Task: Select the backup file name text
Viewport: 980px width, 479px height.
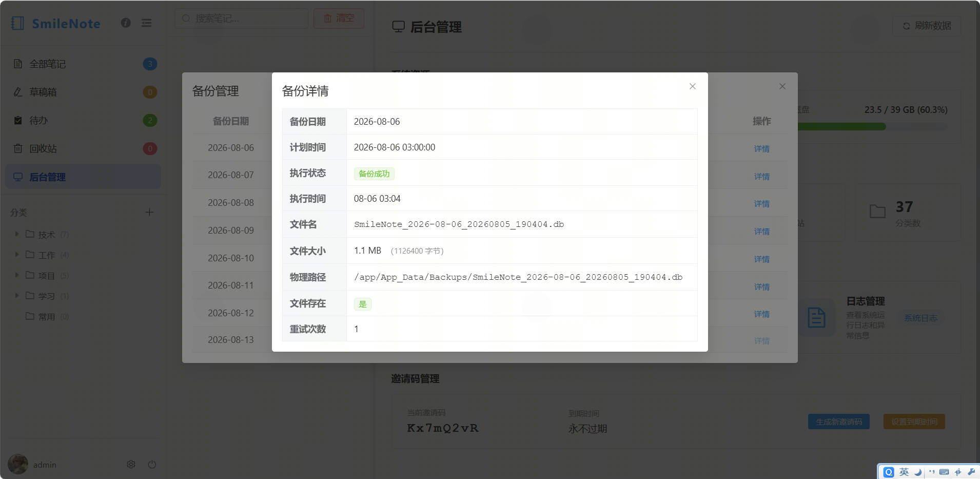Action: pyautogui.click(x=459, y=224)
